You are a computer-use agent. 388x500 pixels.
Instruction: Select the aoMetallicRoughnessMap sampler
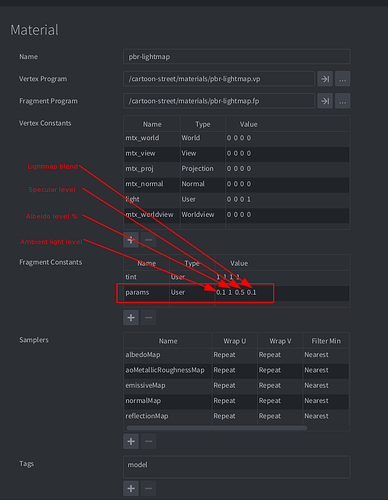tap(165, 370)
